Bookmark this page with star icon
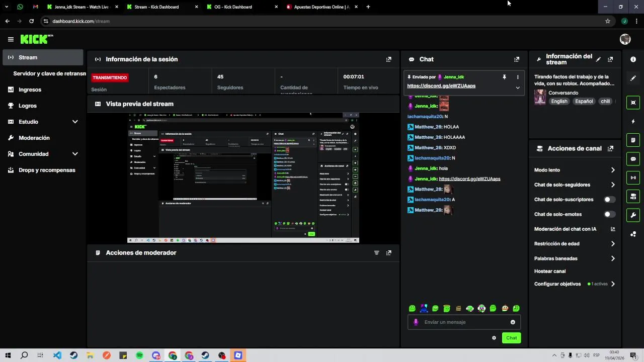Image resolution: width=644 pixels, height=362 pixels. coord(607,21)
